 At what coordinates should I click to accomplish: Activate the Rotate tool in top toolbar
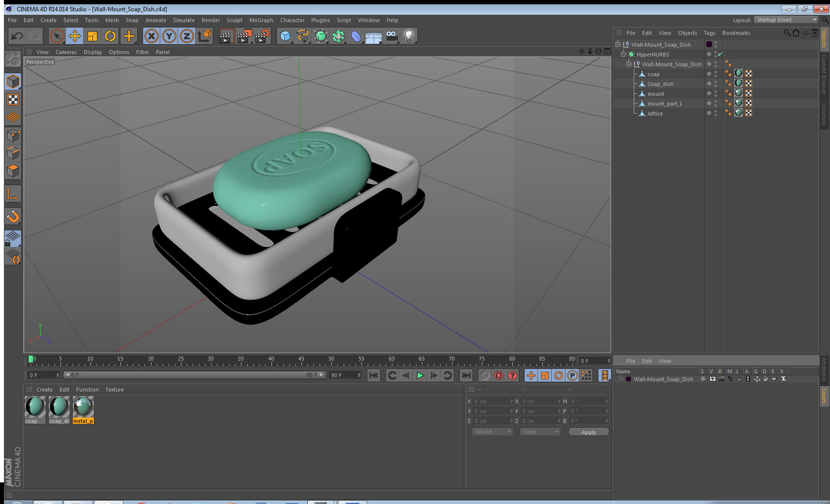point(110,36)
